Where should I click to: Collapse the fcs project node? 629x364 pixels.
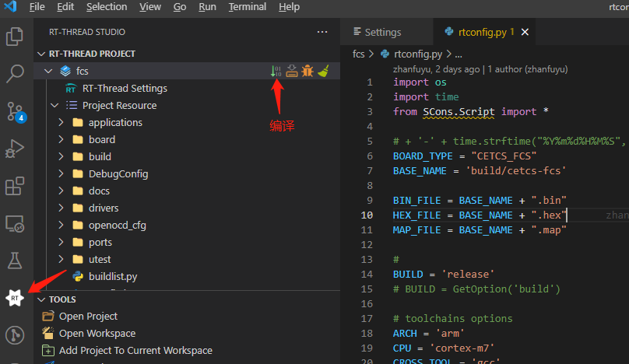pyautogui.click(x=48, y=71)
